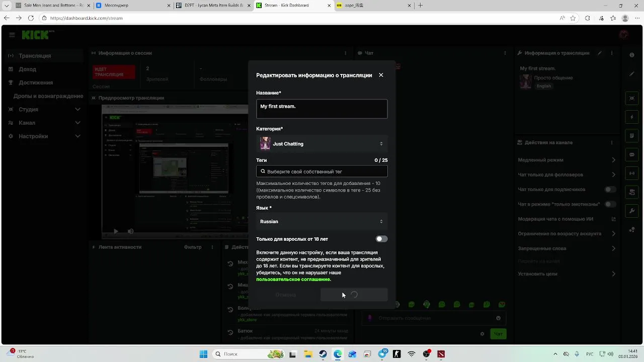644x362 pixels.
Task: Click pencil icon in Информация о трансляции header
Action: (x=599, y=53)
